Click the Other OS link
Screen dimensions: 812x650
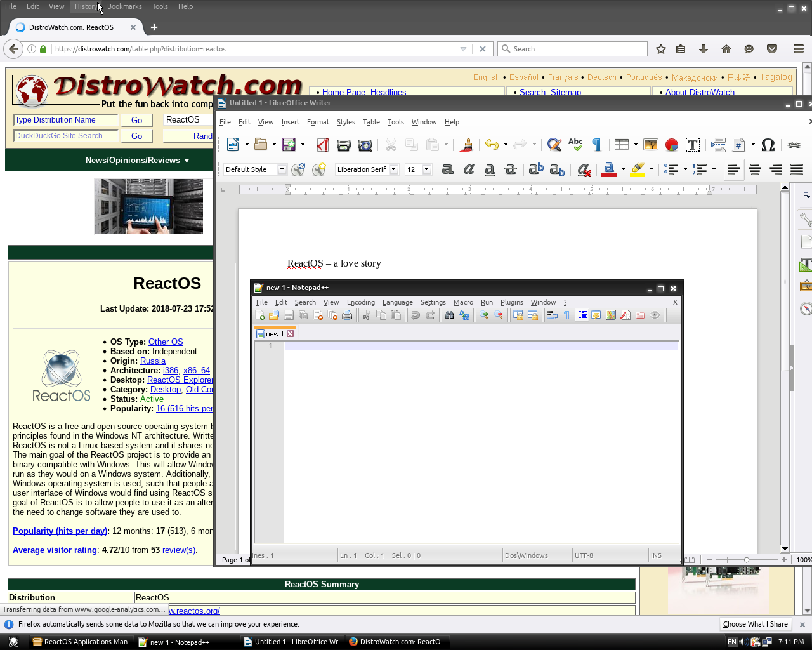(166, 342)
